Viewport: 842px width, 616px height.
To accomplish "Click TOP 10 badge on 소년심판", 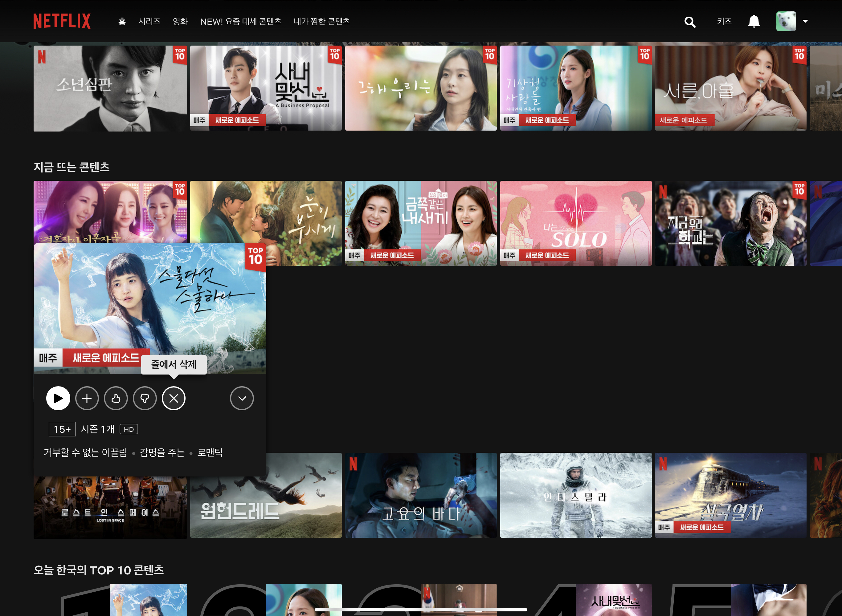I will point(180,55).
